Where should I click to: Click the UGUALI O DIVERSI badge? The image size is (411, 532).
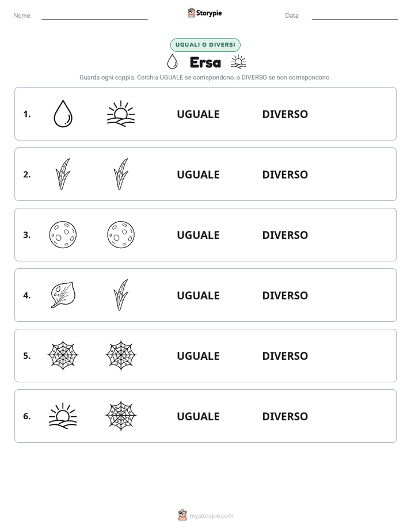pyautogui.click(x=205, y=45)
